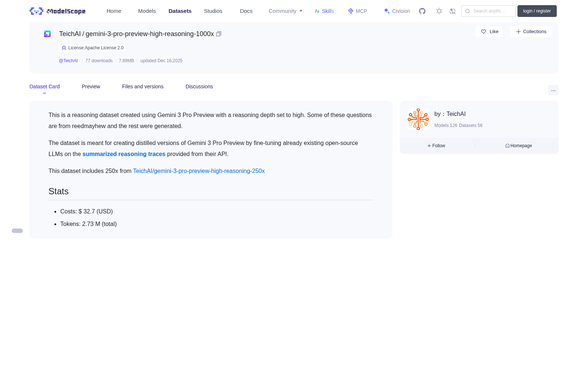
Task: Click the 'Datasets 56' count text
Action: [x=471, y=125]
